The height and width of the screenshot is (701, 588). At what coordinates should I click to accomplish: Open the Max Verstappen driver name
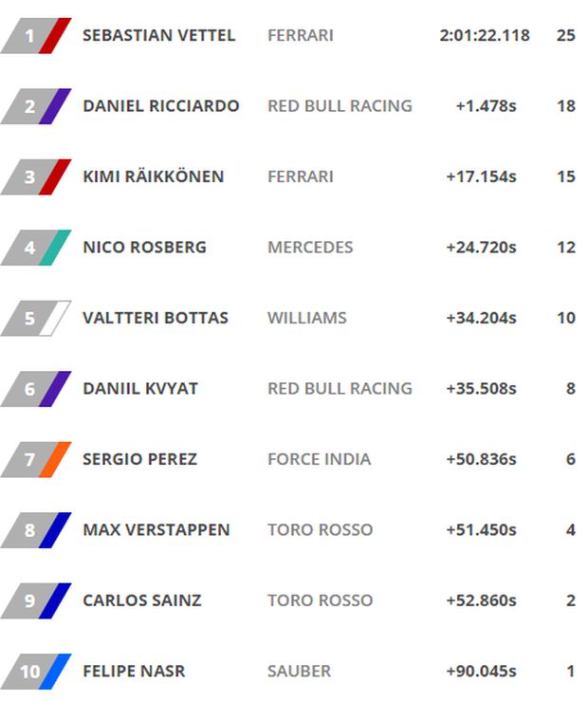pyautogui.click(x=156, y=529)
